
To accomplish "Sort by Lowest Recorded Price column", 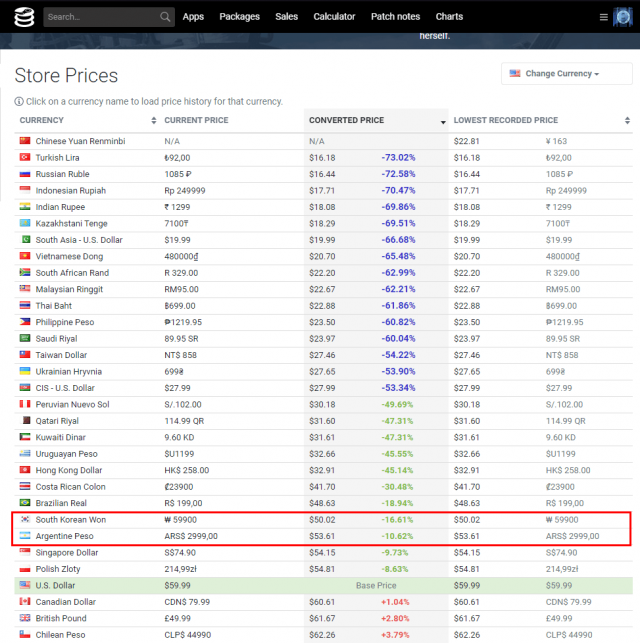I will (x=540, y=120).
